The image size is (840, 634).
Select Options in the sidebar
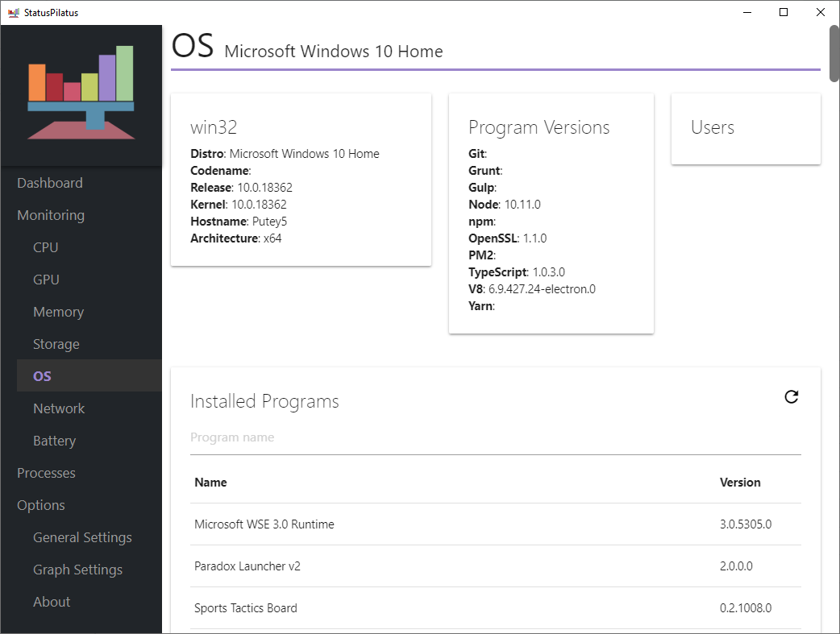41,505
